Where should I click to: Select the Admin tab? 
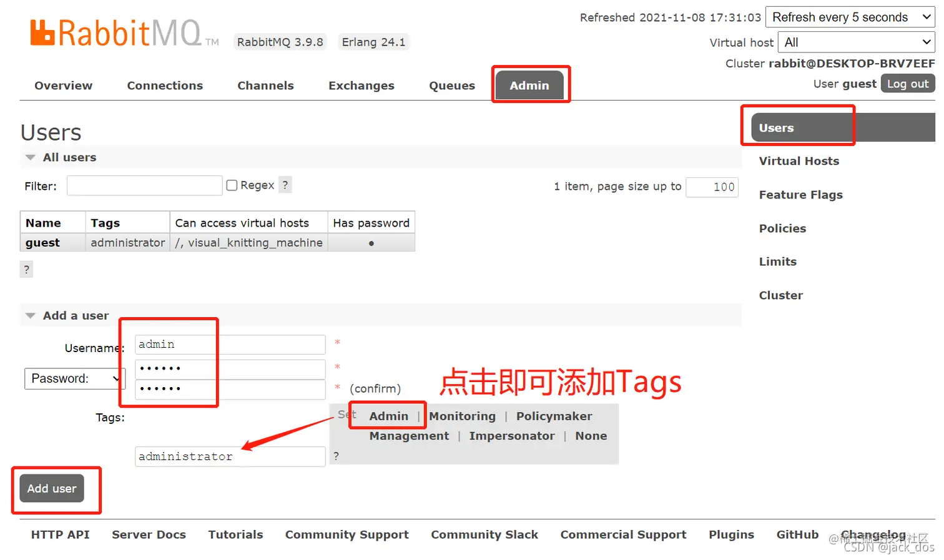click(x=529, y=86)
